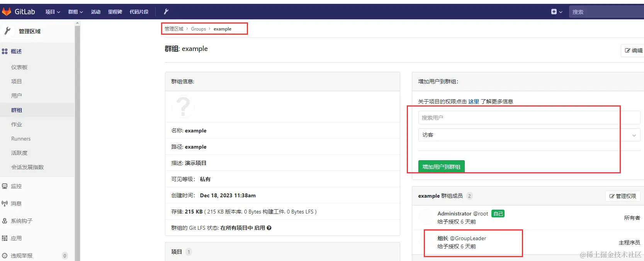Click the 监控 sidebar label
The width and height of the screenshot is (644, 261).
(16, 186)
